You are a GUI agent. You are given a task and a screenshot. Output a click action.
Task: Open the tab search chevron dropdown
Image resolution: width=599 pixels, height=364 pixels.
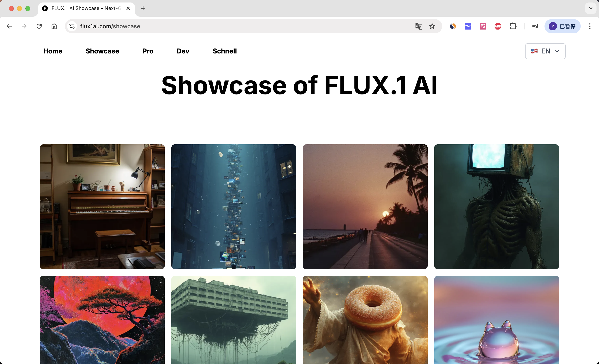[590, 8]
